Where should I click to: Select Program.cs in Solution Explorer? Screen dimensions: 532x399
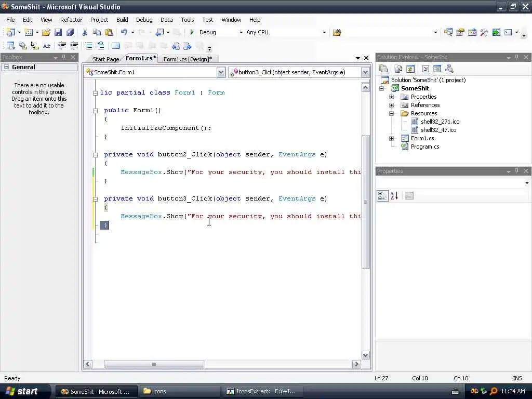pos(425,147)
